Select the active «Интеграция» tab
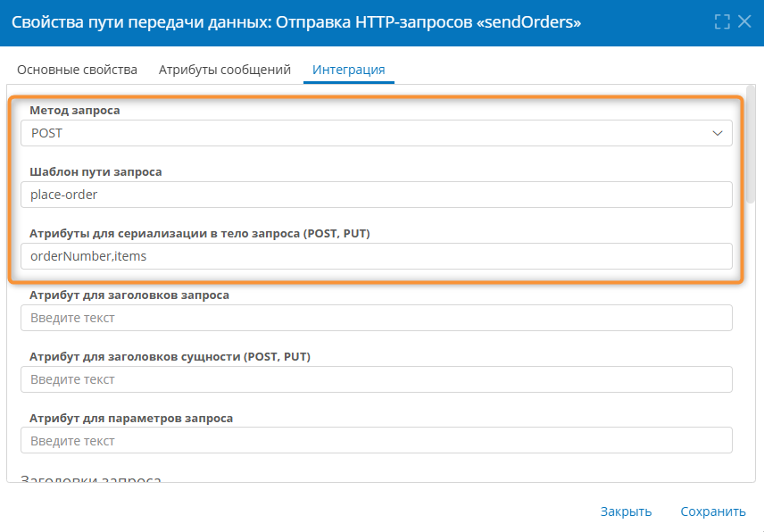764x532 pixels. coord(347,68)
